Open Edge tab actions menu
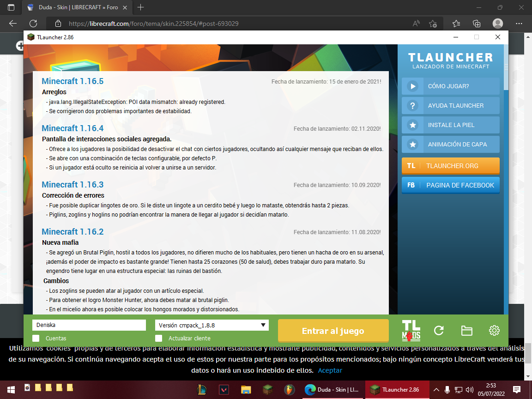The image size is (532, 399). pos(11,7)
